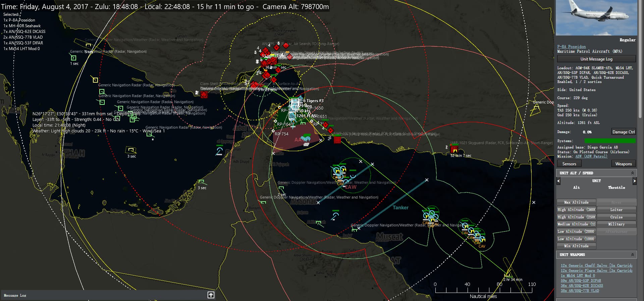
Task: Set throttle to Loiter
Action: pos(616,210)
